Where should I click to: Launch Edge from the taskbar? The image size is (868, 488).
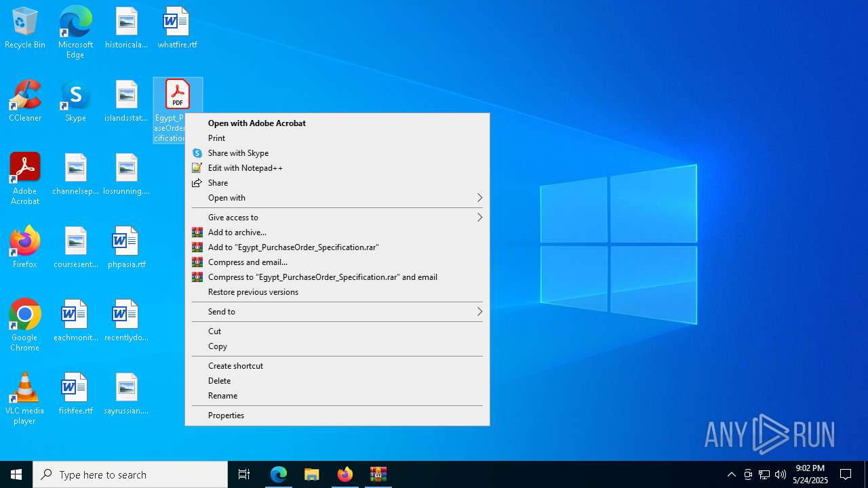pyautogui.click(x=279, y=474)
